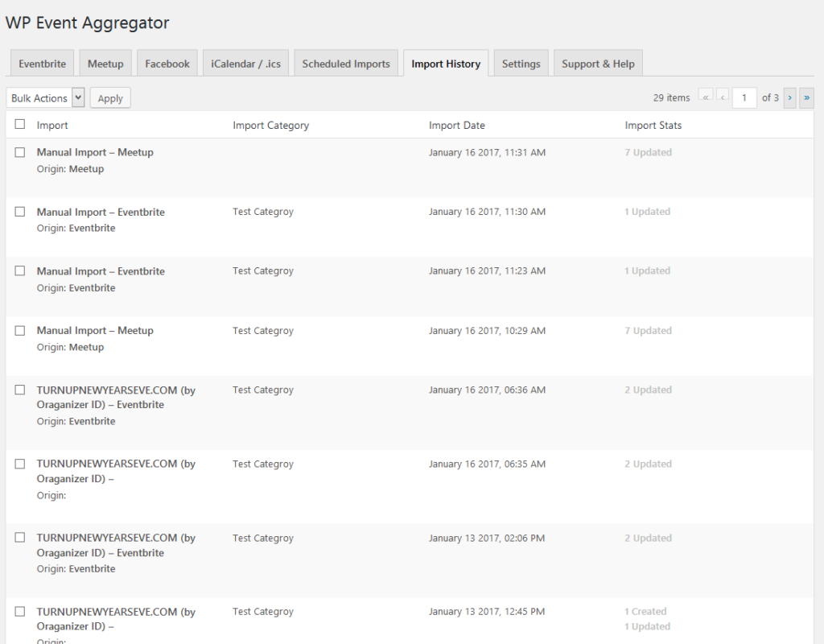This screenshot has width=824, height=644.
Task: Go to the Support & Help tab
Action: 597,63
